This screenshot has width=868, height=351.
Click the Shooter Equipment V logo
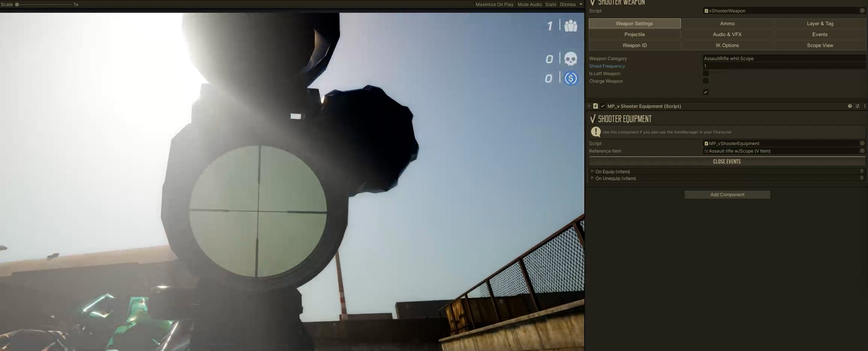(x=593, y=119)
